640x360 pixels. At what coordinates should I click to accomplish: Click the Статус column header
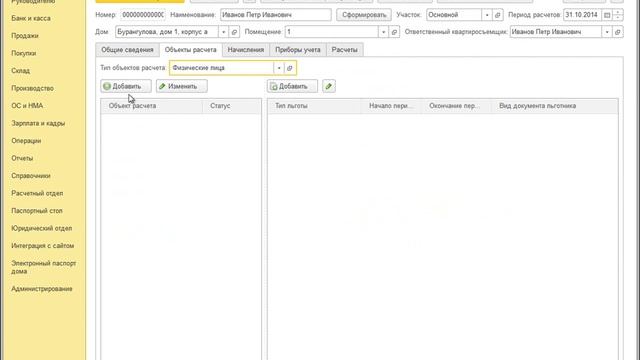pyautogui.click(x=232, y=106)
